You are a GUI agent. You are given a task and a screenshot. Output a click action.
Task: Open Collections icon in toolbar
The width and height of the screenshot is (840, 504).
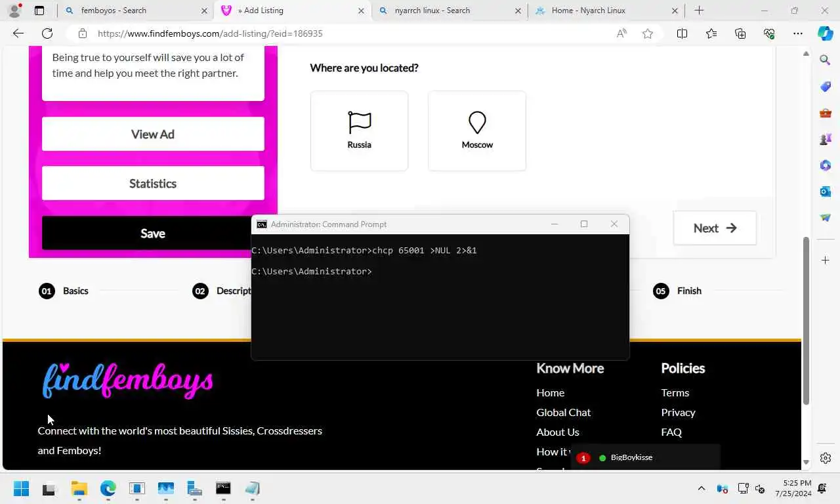coord(740,33)
